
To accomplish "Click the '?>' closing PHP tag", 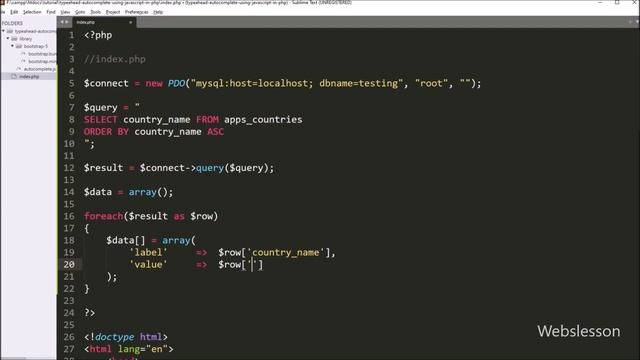I will pyautogui.click(x=89, y=313).
